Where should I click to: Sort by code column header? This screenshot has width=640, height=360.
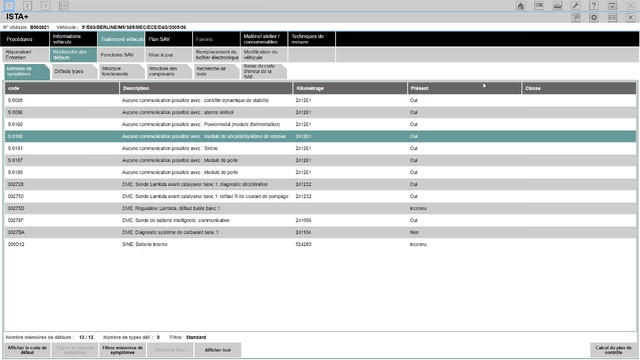coord(62,88)
